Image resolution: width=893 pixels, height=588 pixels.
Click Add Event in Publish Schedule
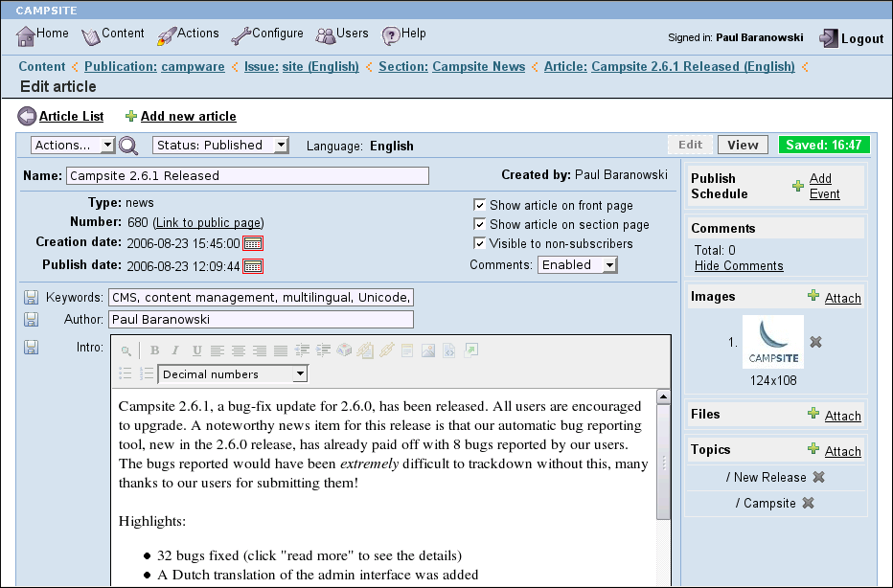point(824,186)
